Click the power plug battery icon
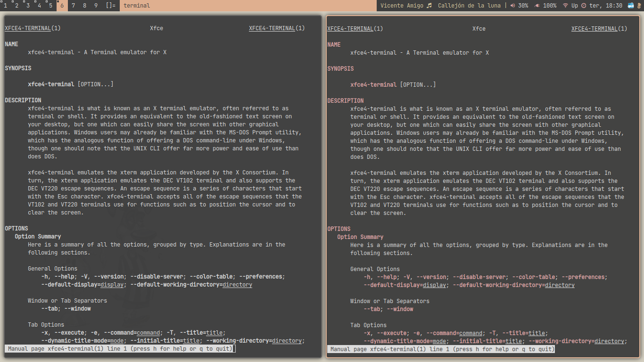 [537, 6]
